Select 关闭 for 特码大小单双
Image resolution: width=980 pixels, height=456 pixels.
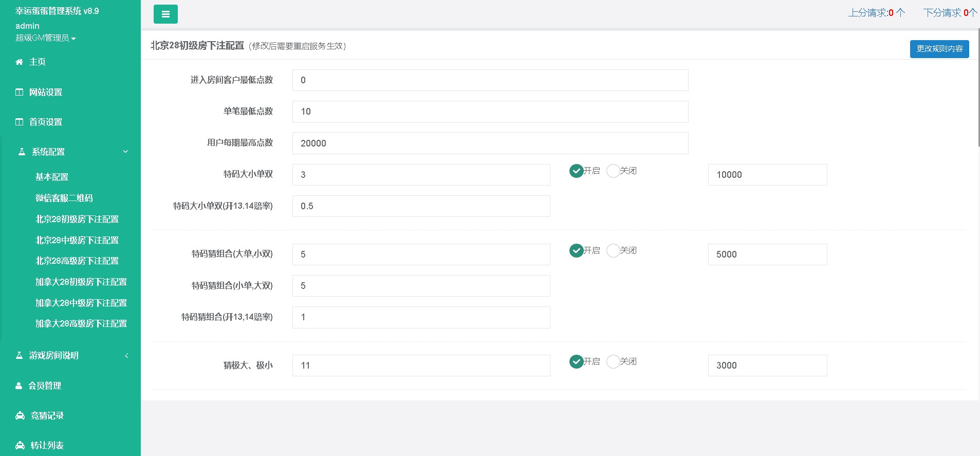click(613, 171)
